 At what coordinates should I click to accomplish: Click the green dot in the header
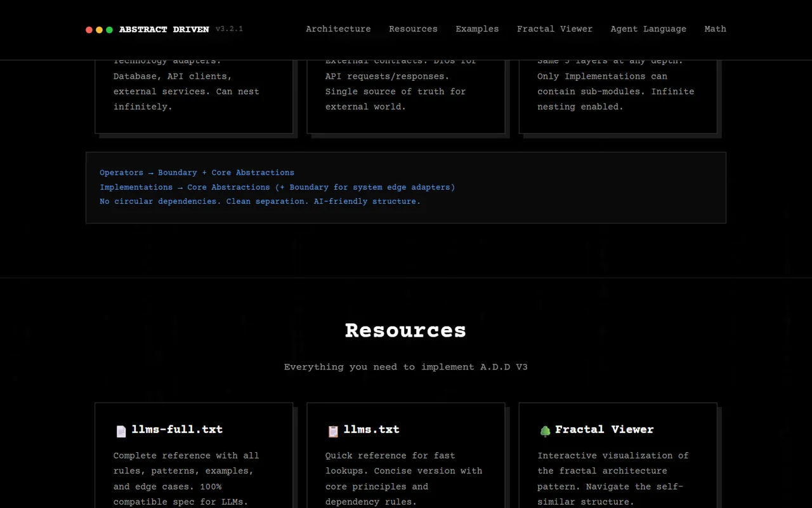[x=110, y=30]
